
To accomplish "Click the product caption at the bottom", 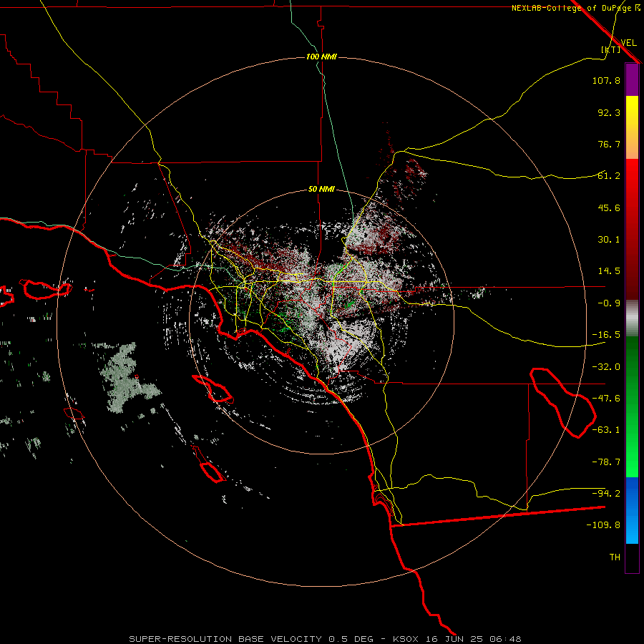I will pos(325,639).
